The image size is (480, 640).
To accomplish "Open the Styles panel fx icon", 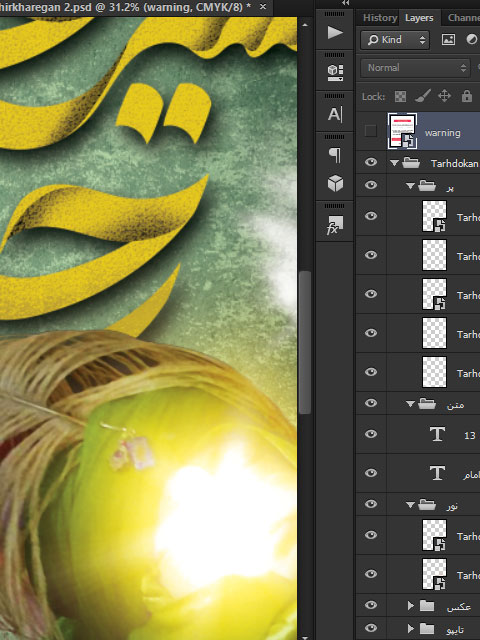I will point(335,225).
